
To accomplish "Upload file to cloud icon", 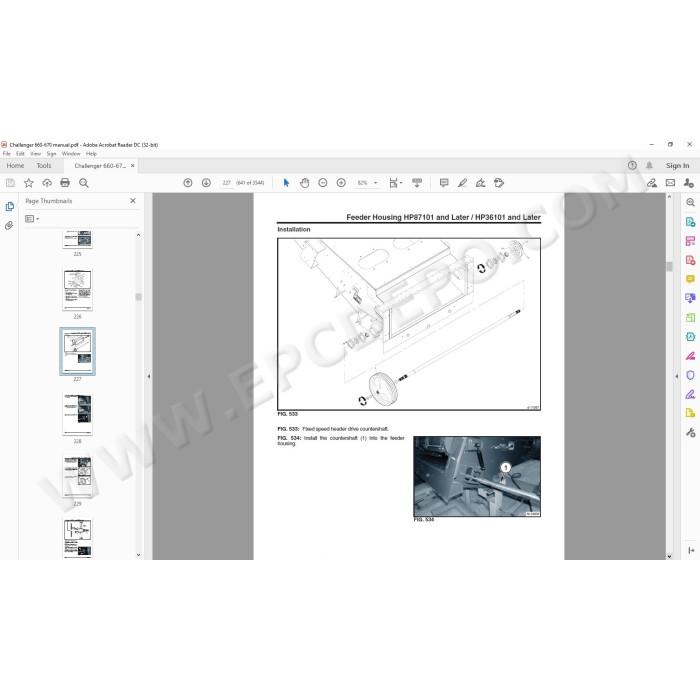I will (47, 183).
